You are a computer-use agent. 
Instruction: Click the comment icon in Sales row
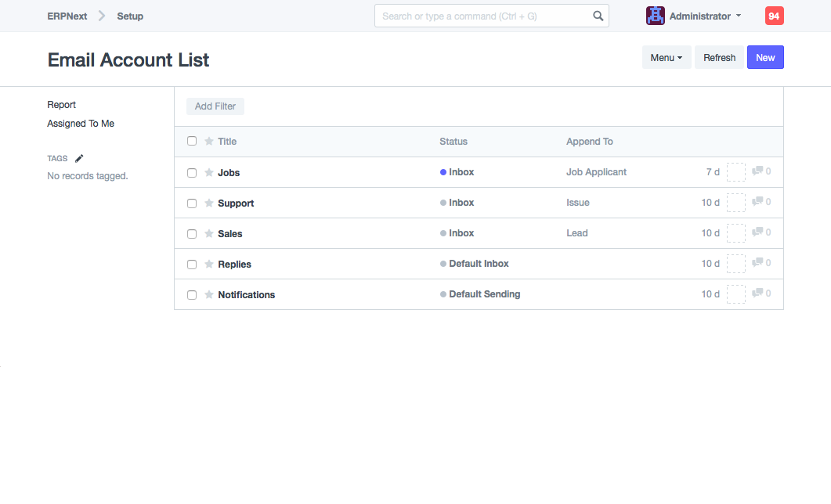click(757, 232)
